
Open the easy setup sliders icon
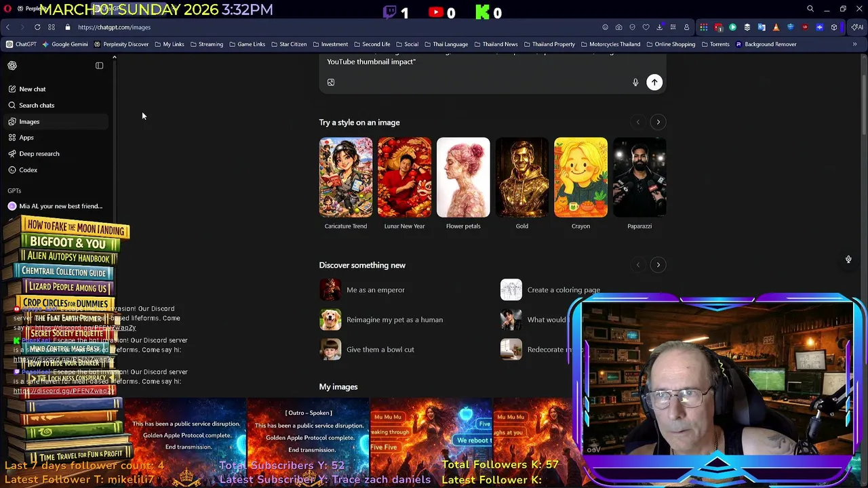[x=673, y=27]
